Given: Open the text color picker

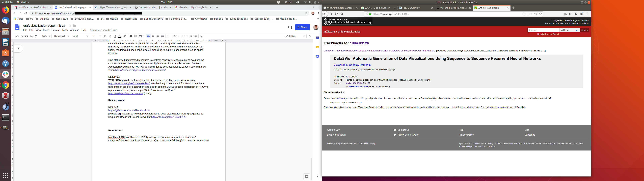Looking at the screenshot, I should [120, 36].
